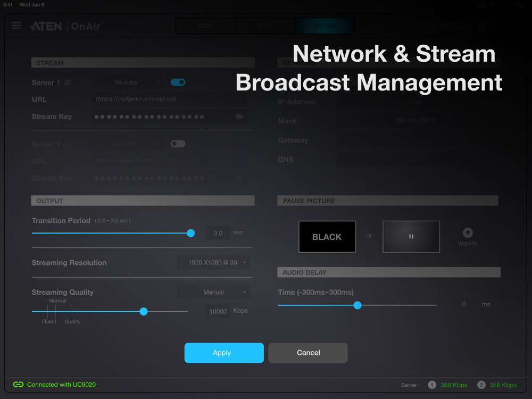This screenshot has width=532, height=399.
Task: Select BLACK as the pause picture
Action: [327, 237]
